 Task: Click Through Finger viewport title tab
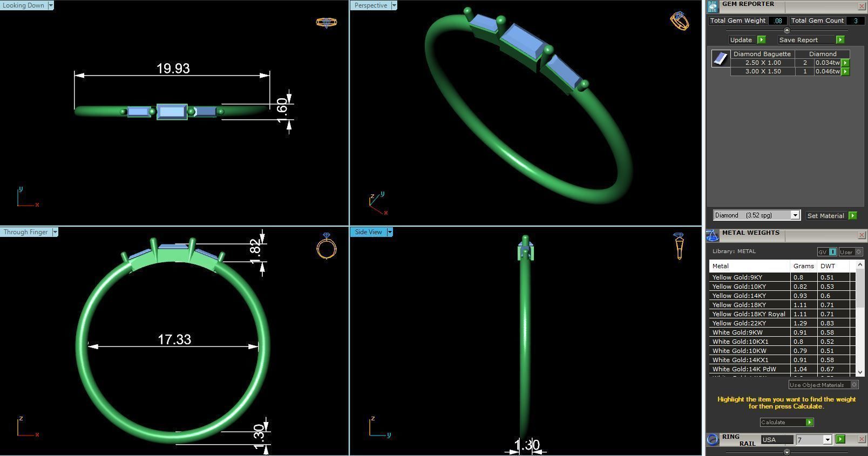(x=25, y=232)
